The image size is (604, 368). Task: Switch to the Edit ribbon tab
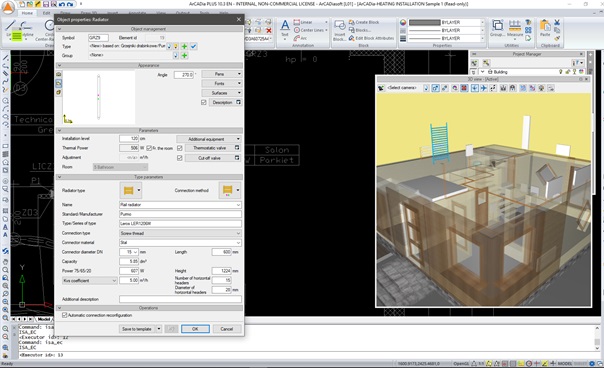46,13
